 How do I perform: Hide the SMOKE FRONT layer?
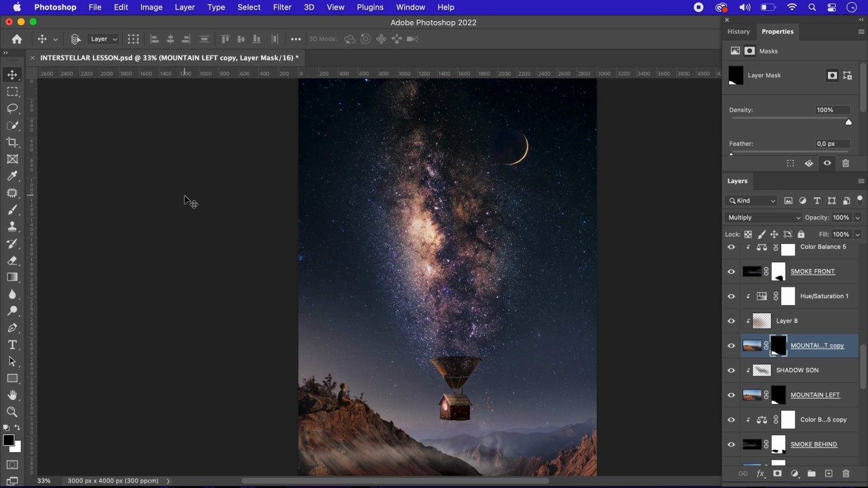coord(731,272)
